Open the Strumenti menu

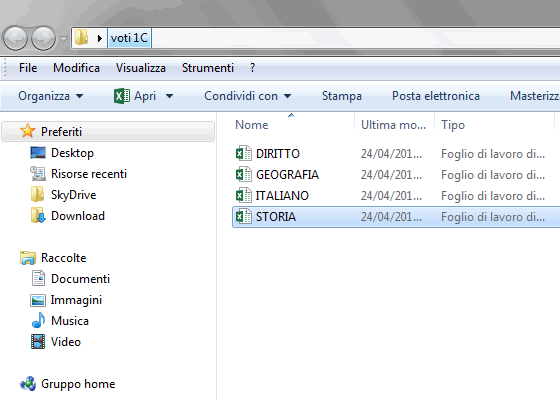tap(208, 68)
